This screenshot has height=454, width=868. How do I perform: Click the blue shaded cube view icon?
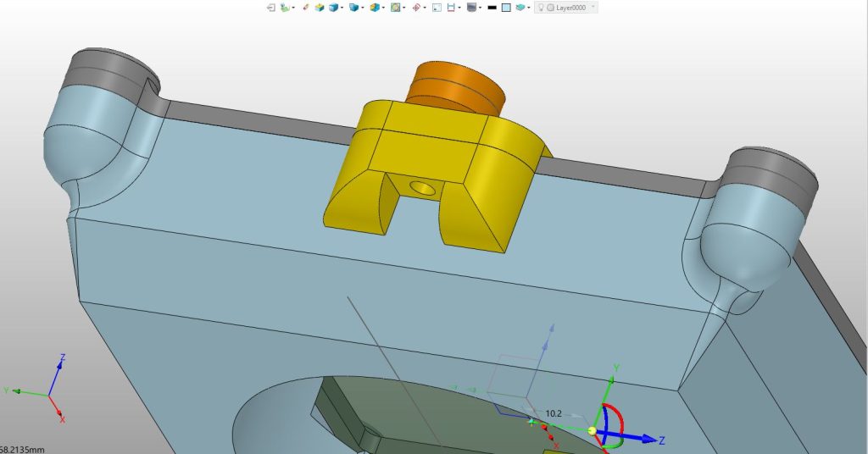(333, 8)
